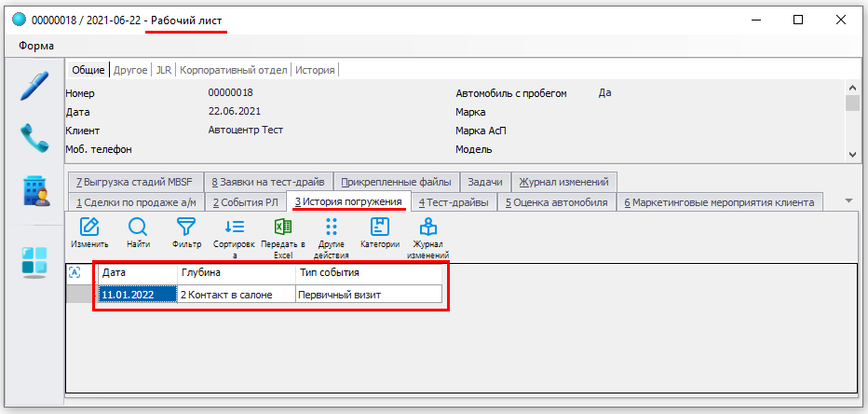Viewport: 868px width, 414px height.
Task: Expand hidden tabs overflow arrow
Action: pos(848,200)
